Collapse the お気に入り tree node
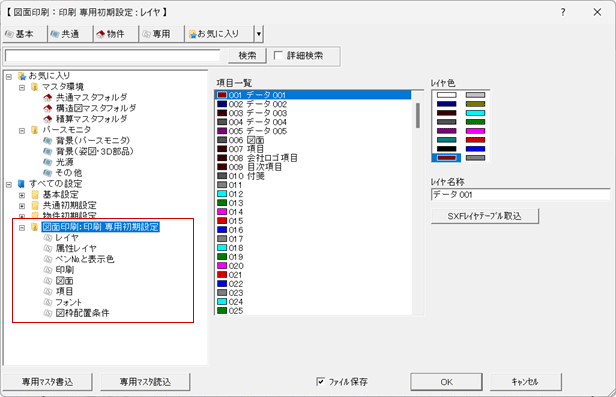 pos(9,77)
